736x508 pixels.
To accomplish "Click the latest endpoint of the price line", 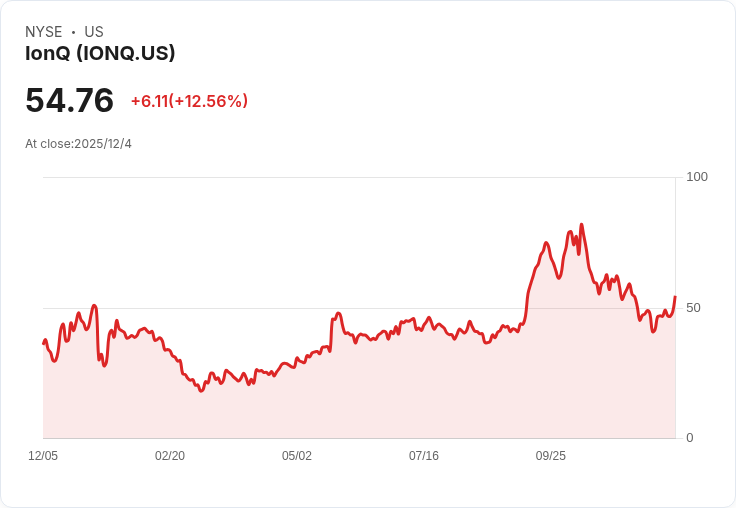I will pyautogui.click(x=675, y=297).
